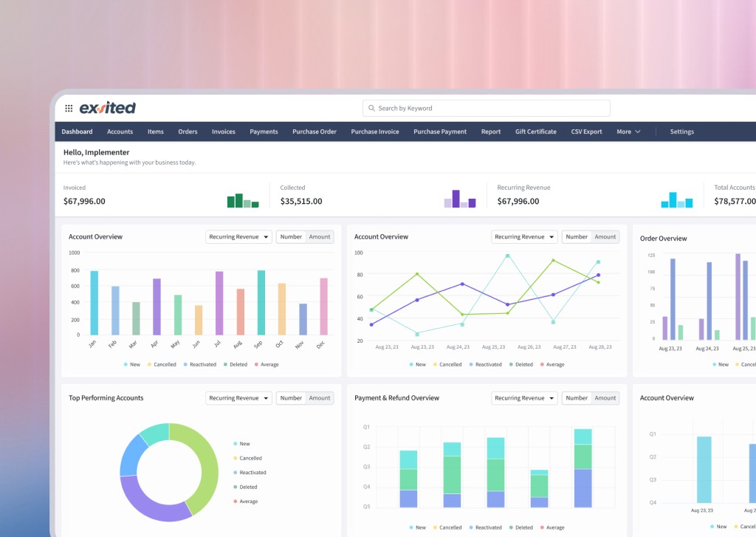756x537 pixels.
Task: Toggle Reactivated legend in bar Account Overview
Action: tap(199, 364)
